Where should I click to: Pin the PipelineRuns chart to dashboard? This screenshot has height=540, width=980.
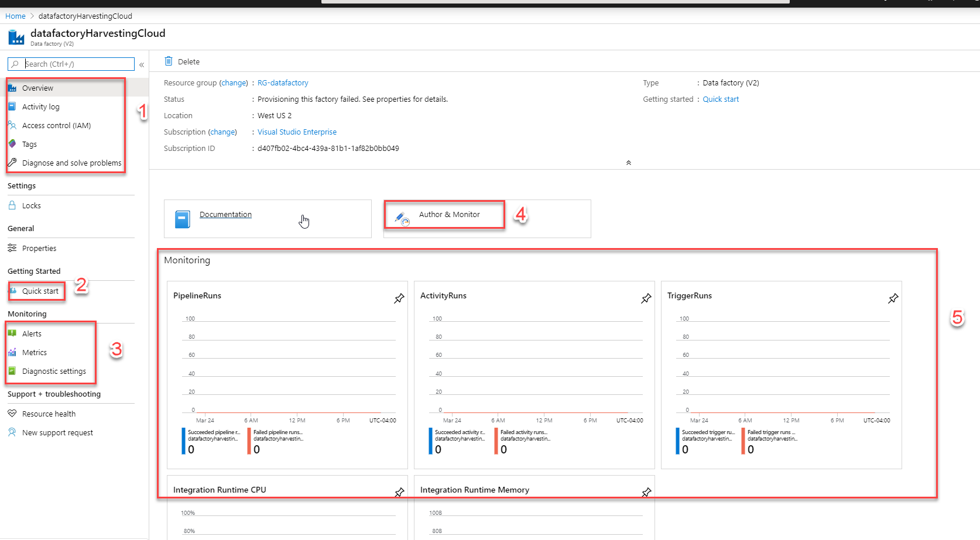[399, 298]
